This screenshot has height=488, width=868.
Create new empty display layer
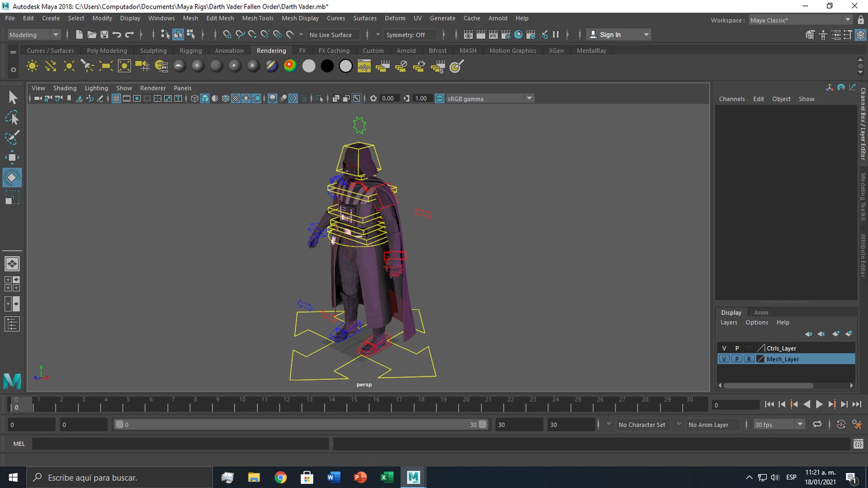pyautogui.click(x=835, y=334)
